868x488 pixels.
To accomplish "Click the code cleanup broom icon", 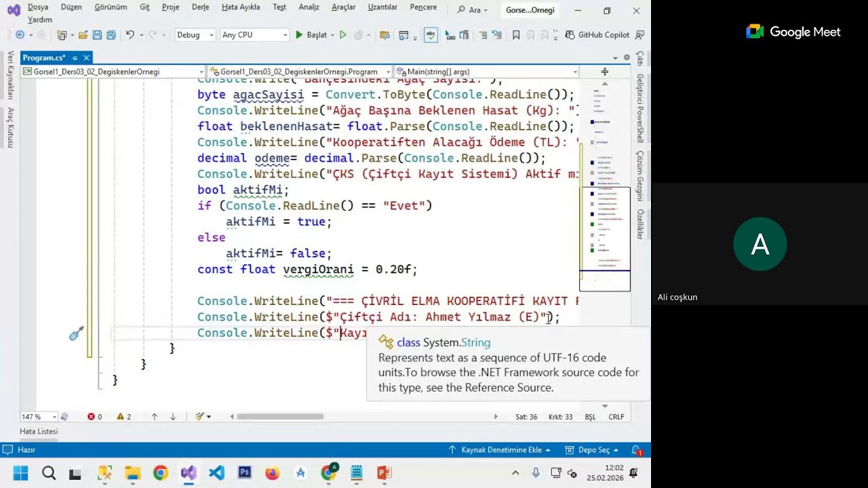I will [200, 417].
